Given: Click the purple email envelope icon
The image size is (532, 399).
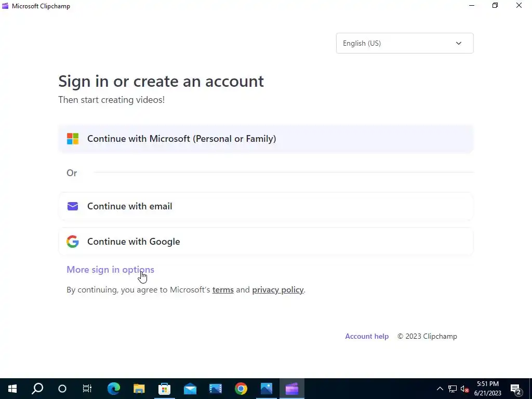Looking at the screenshot, I should pos(73,206).
